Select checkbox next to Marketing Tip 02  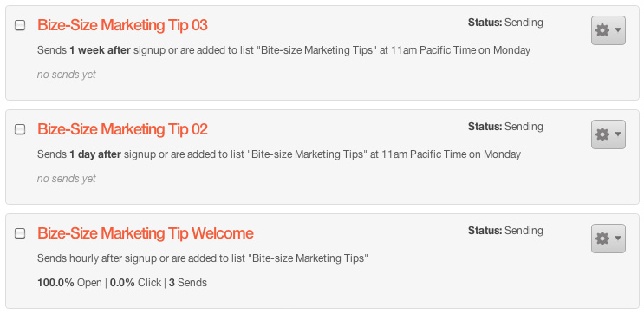[x=20, y=129]
